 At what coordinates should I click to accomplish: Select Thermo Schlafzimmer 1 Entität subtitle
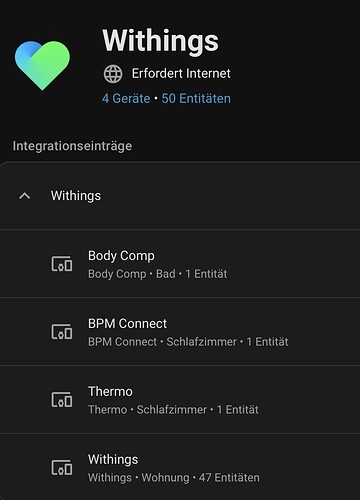pos(173,410)
